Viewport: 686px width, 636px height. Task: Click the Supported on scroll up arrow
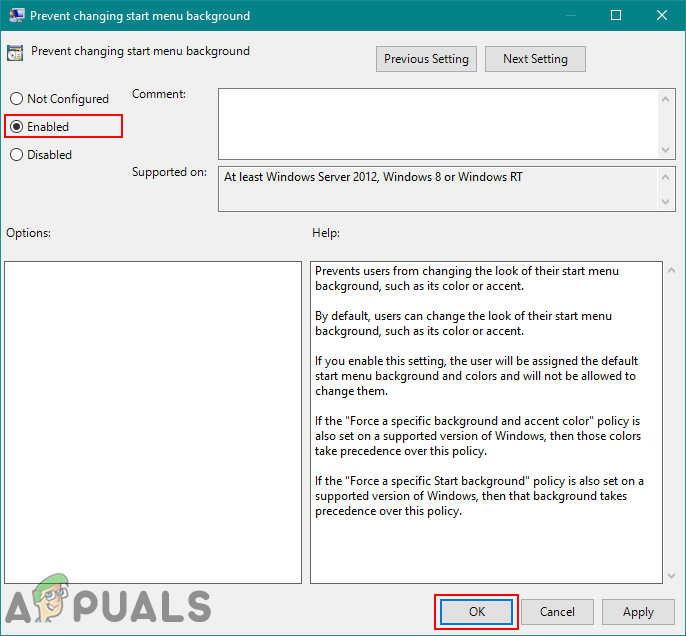click(665, 177)
